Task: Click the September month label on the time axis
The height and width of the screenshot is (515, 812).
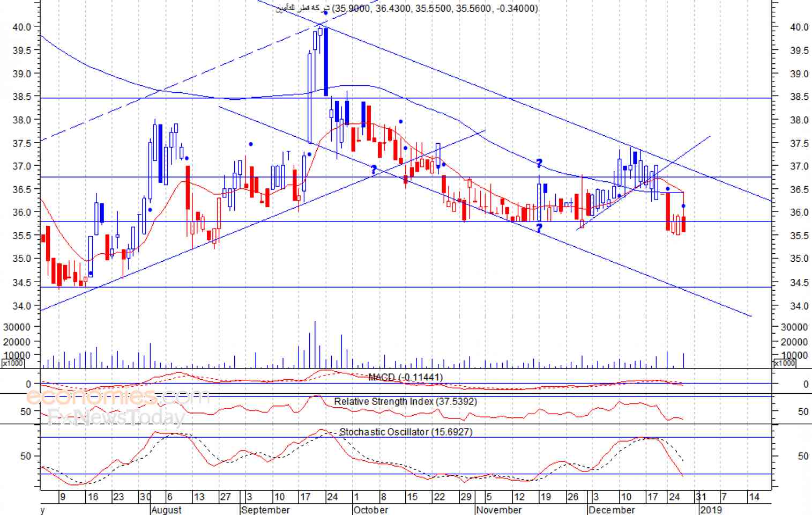Action: [266, 510]
